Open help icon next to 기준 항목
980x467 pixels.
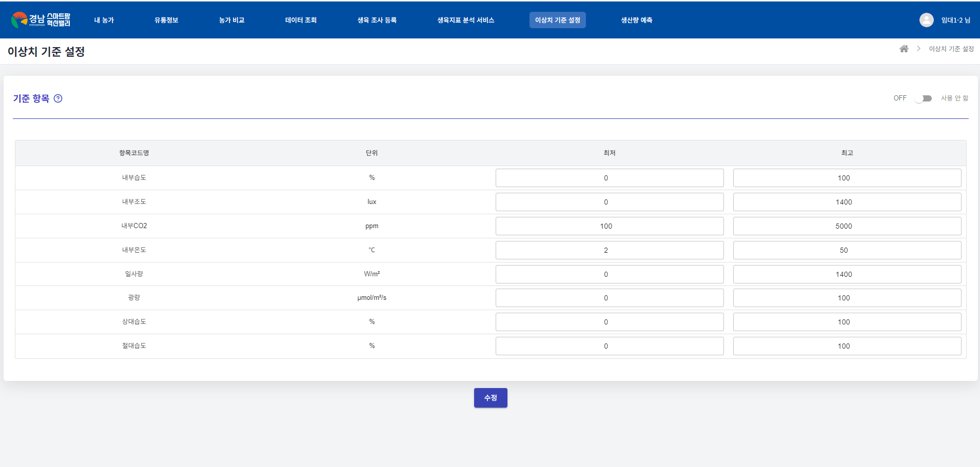click(58, 98)
